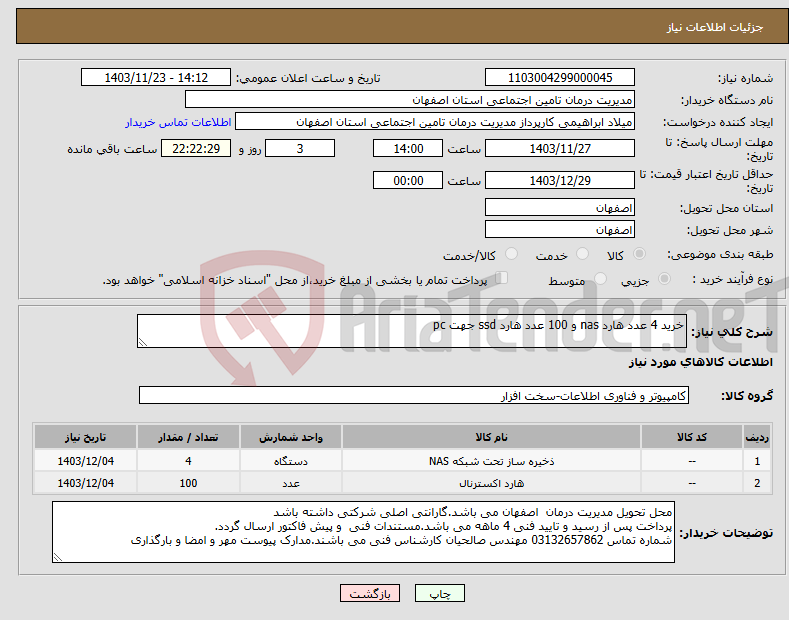Screen dimensions: 789x620
Task: Select the جزیی purchase type radio
Action: coord(664,279)
